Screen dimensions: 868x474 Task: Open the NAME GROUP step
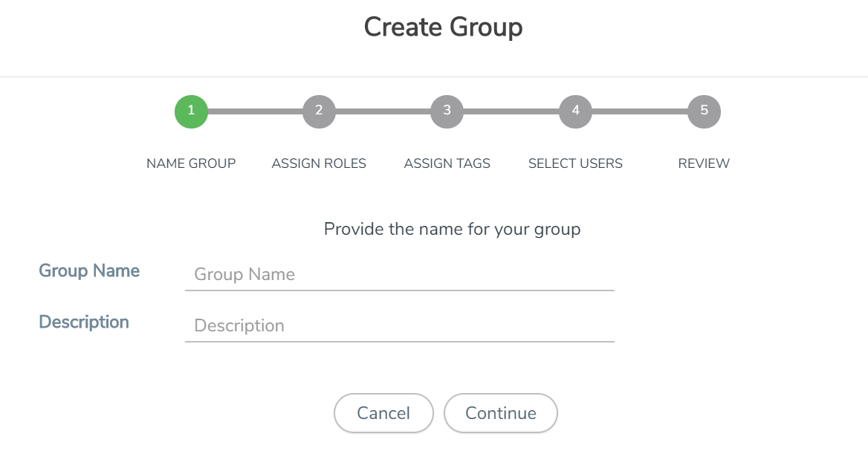[x=191, y=163]
